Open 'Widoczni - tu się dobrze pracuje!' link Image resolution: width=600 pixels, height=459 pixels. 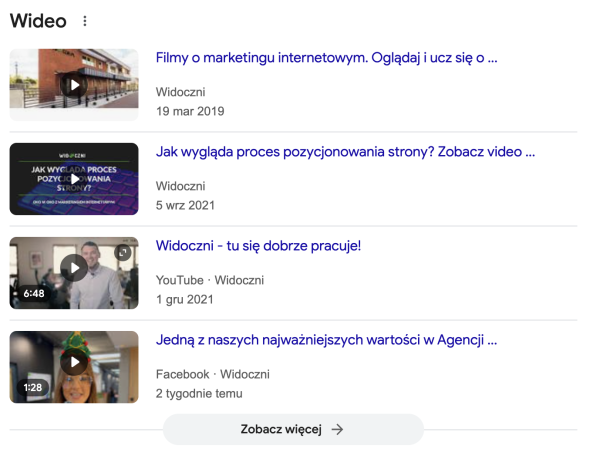coord(258,246)
